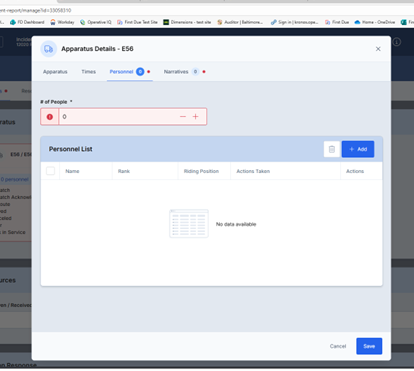Click the Save button
The height and width of the screenshot is (371, 414).
pos(369,346)
